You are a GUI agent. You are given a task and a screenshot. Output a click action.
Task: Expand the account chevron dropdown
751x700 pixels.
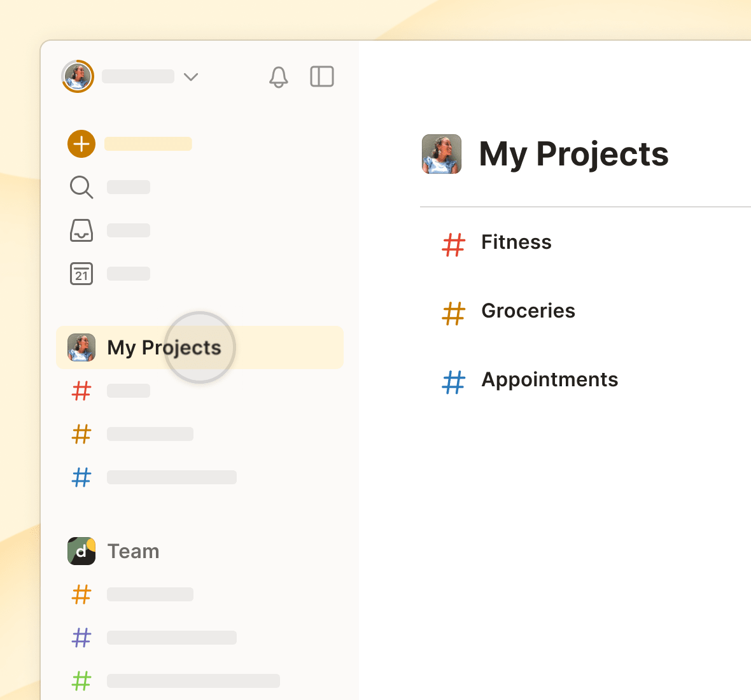click(x=191, y=76)
